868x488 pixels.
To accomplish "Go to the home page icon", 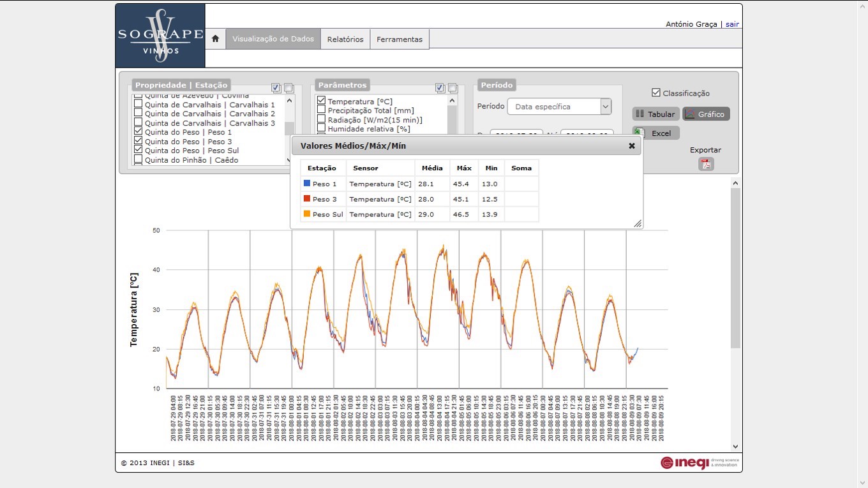I will 215,39.
